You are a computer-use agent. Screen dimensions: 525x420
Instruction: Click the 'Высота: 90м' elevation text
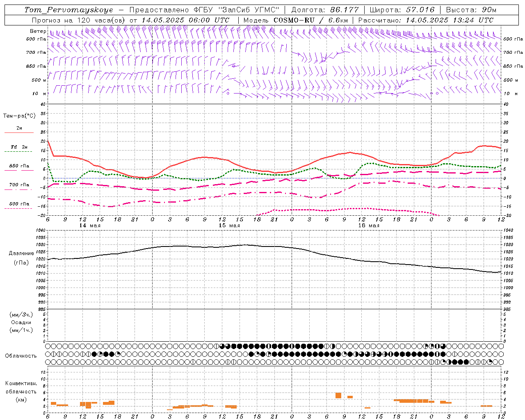(471, 10)
